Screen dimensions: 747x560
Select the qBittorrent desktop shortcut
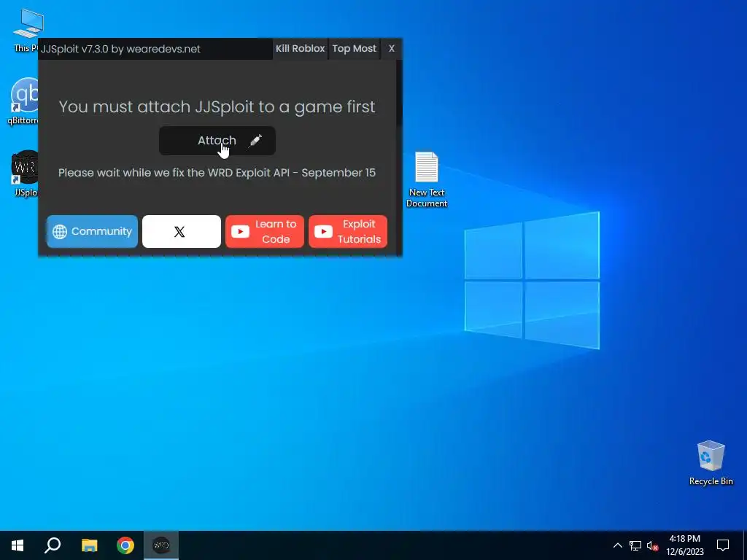(23, 101)
